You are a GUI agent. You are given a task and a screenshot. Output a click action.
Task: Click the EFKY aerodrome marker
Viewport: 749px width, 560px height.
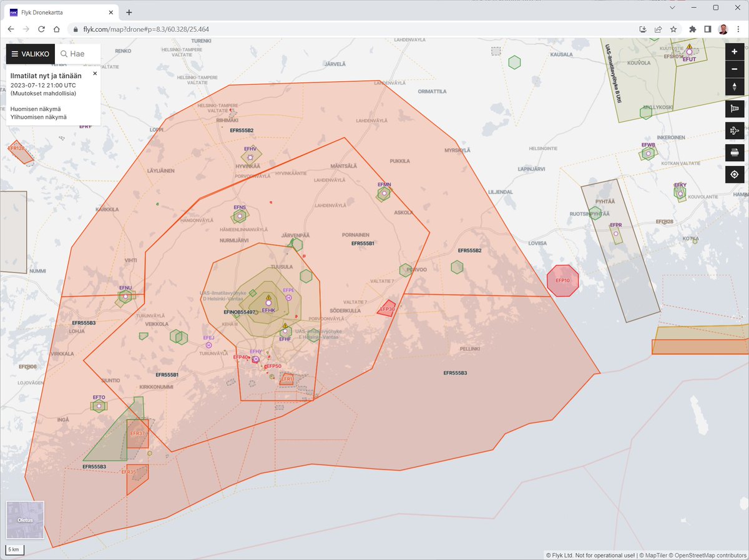(x=680, y=193)
